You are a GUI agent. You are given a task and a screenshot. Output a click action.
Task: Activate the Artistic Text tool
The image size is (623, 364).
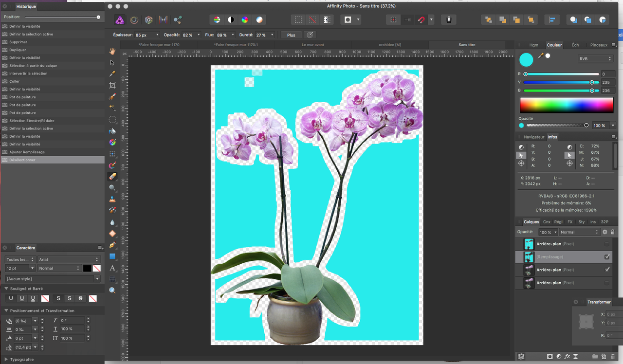click(x=112, y=268)
